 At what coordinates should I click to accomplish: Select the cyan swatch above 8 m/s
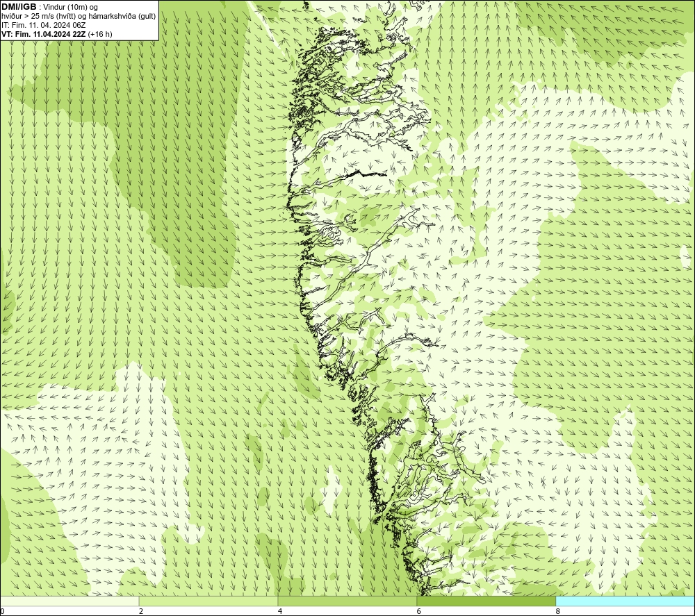[x=625, y=601]
